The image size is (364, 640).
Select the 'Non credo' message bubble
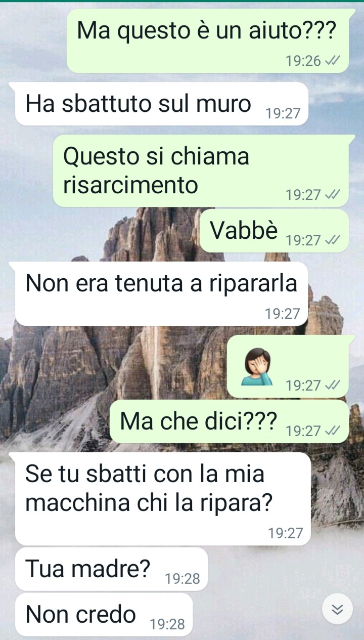104,614
